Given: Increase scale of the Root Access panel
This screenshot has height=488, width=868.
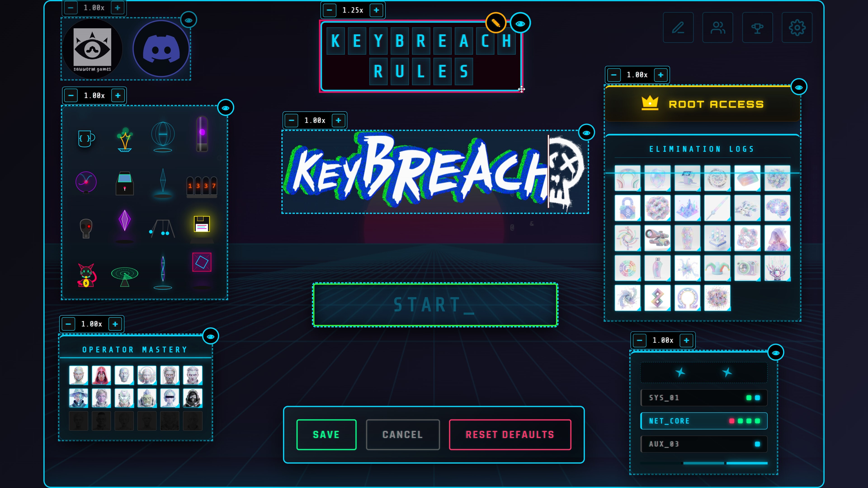Looking at the screenshot, I should coord(661,75).
